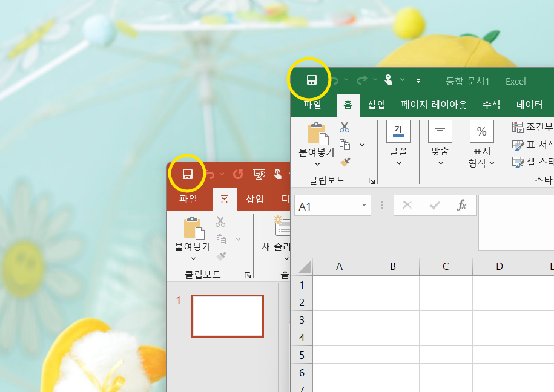Open Customize Quick Access Toolbar dropdown in Excel
The image size is (554, 392).
[x=418, y=80]
